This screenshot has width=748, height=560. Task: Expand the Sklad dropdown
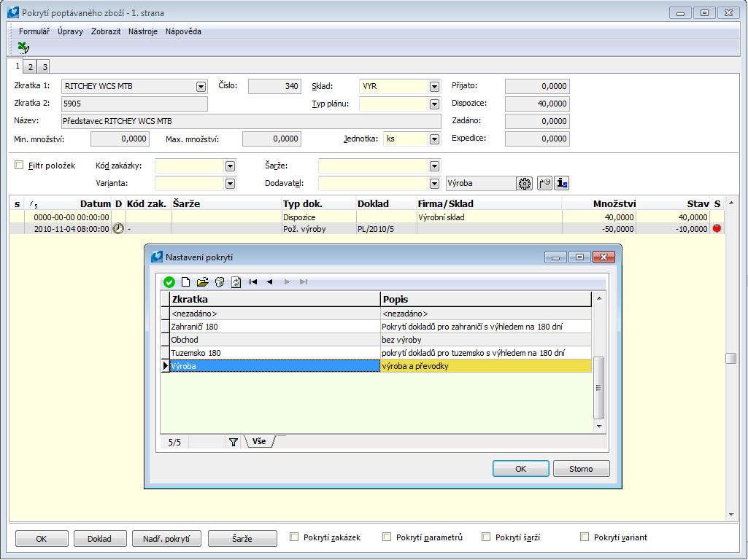[435, 86]
